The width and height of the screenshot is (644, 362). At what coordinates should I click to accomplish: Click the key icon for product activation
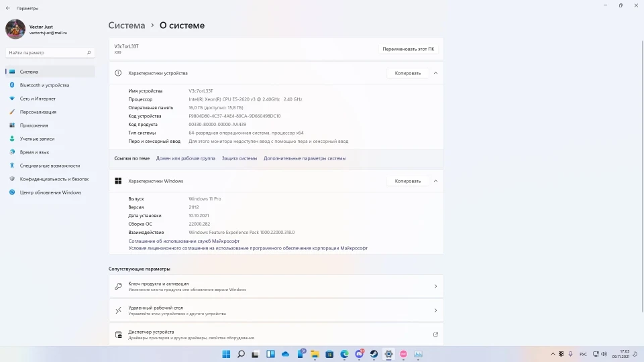[x=118, y=286]
